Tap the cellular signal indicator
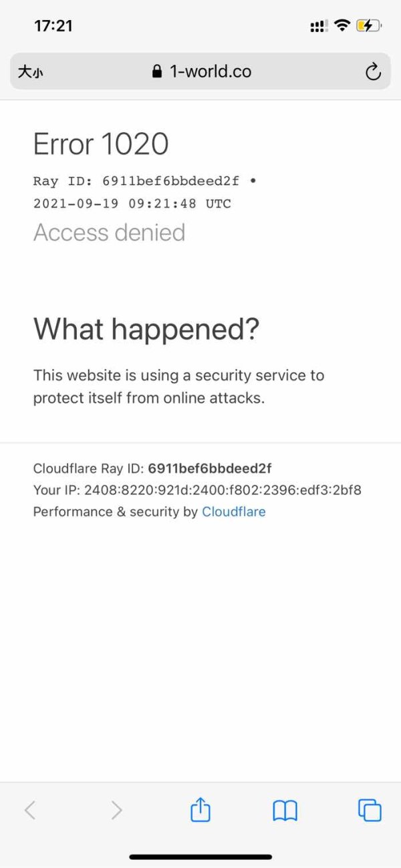401x868 pixels. tap(319, 27)
